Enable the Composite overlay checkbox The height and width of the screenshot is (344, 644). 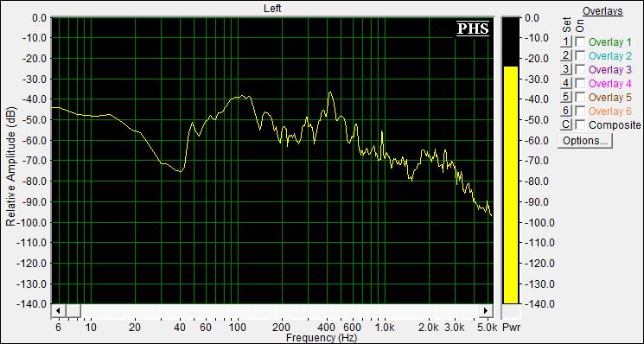click(580, 124)
